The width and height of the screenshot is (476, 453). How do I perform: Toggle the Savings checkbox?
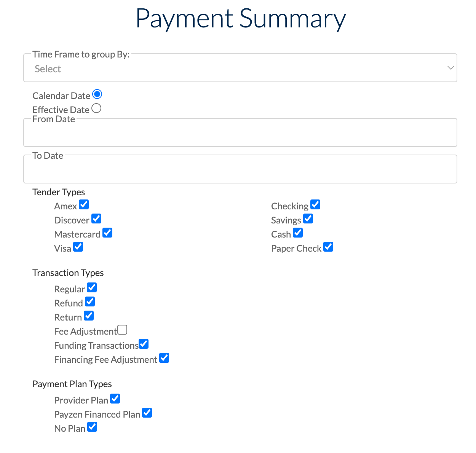(308, 219)
